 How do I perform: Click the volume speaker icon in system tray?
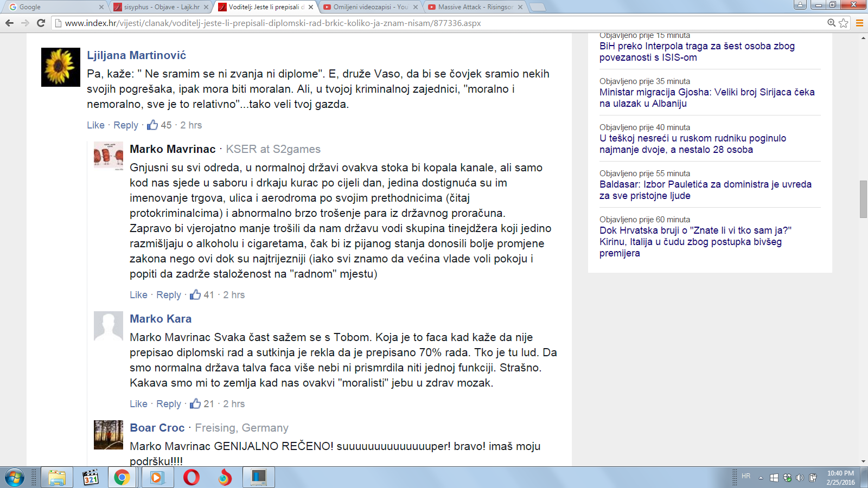click(x=800, y=478)
